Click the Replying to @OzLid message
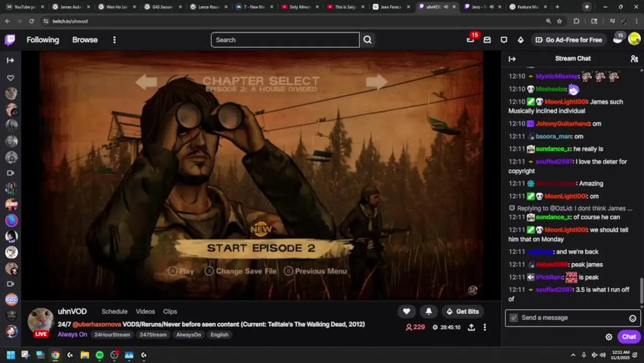 click(570, 208)
